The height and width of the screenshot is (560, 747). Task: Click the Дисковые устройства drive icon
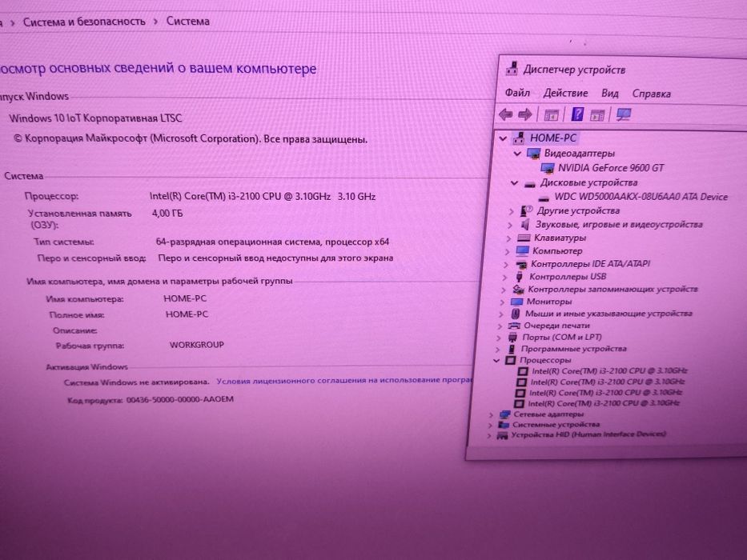point(530,184)
